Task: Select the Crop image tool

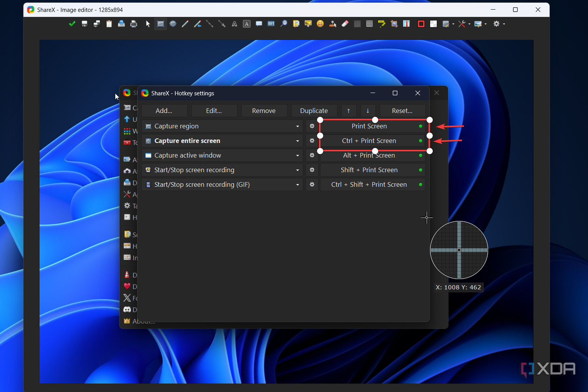Action: (x=394, y=24)
